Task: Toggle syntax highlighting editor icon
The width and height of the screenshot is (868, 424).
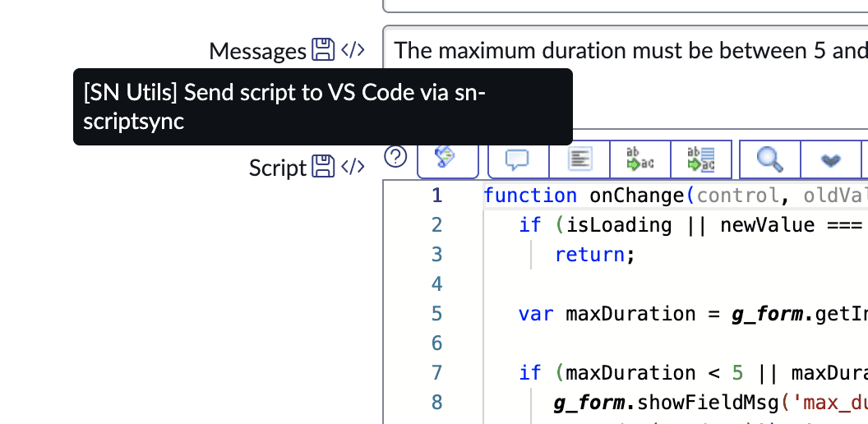Action: [446, 159]
